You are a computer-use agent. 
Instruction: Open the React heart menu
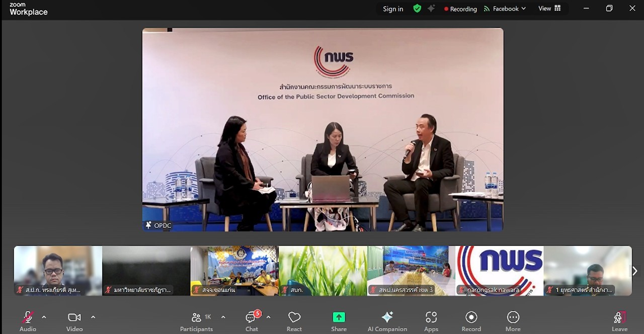click(294, 321)
